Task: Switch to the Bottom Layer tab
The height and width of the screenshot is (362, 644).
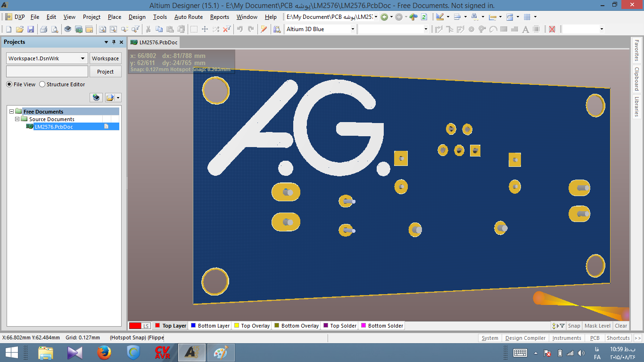Action: tap(210, 326)
